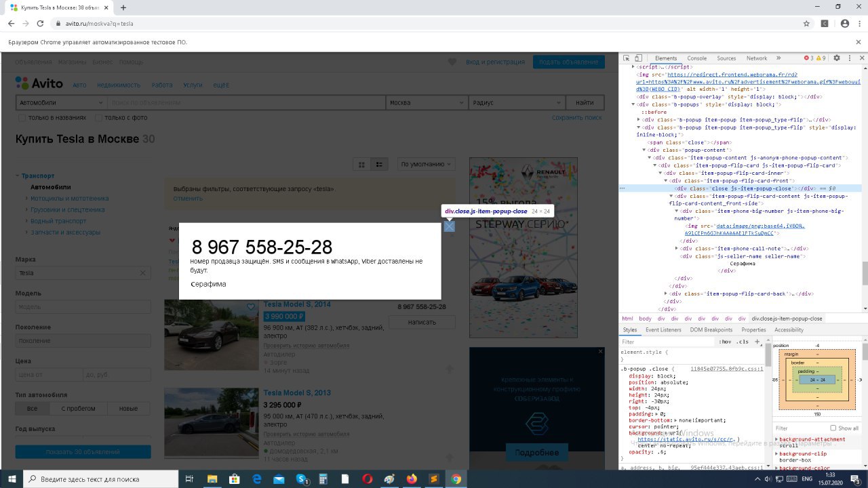
Task: Expand the collapsed script node
Action: (x=633, y=67)
